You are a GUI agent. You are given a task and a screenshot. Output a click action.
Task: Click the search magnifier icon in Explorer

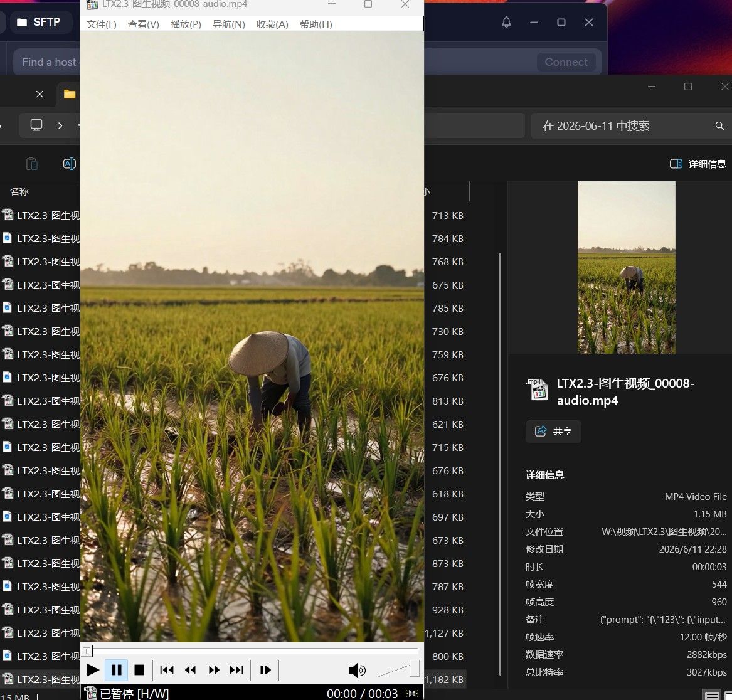tap(719, 125)
